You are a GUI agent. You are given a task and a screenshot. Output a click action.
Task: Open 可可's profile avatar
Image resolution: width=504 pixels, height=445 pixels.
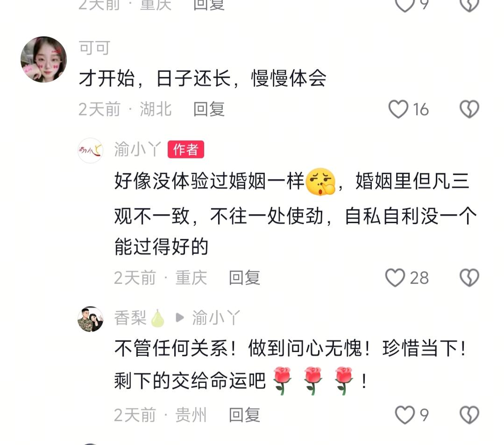(x=44, y=59)
